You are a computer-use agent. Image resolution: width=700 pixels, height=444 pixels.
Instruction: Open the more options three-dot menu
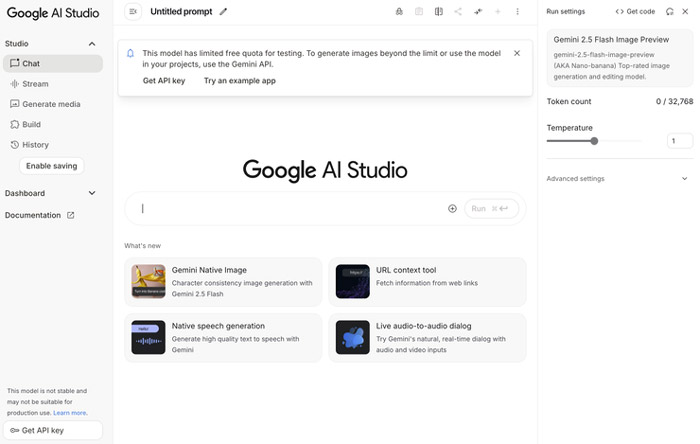pyautogui.click(x=517, y=12)
